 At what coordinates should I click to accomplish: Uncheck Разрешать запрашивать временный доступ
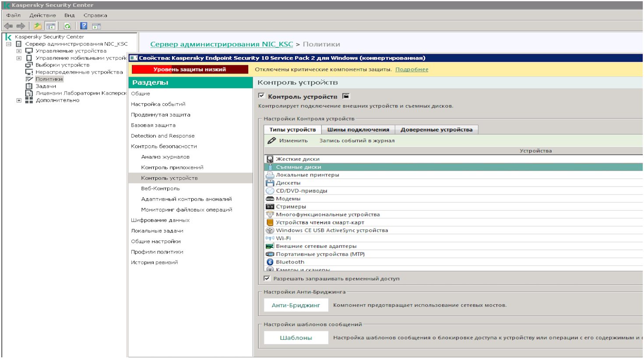tap(267, 278)
